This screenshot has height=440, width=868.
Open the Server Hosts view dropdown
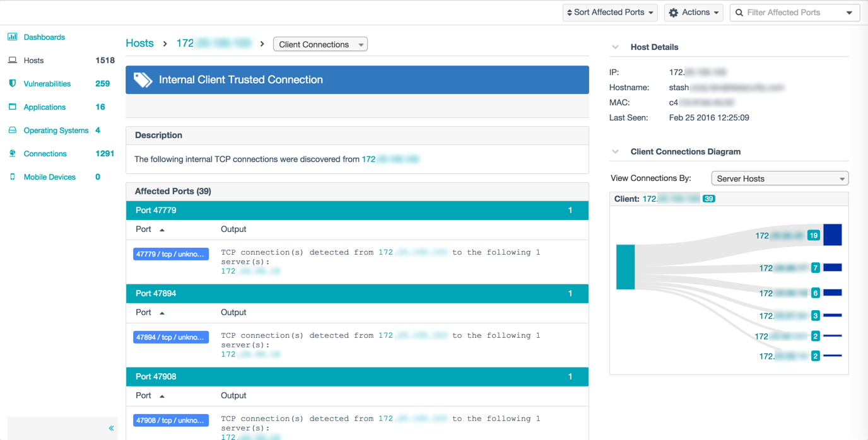coord(780,179)
